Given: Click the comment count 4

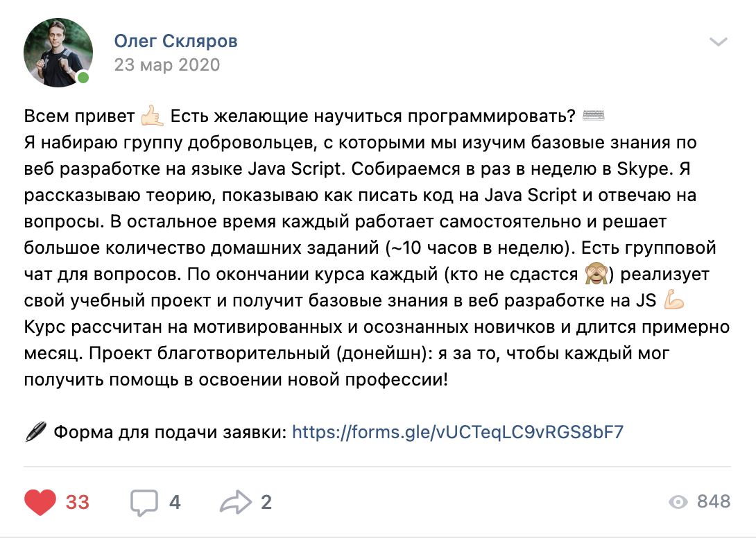Looking at the screenshot, I should click(x=175, y=502).
